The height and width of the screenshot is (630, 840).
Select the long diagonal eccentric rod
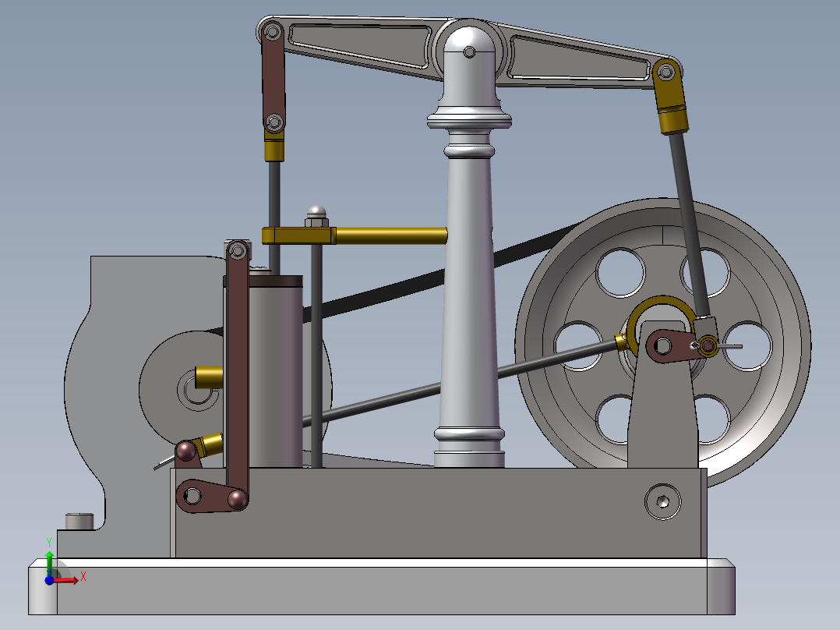click(461, 382)
